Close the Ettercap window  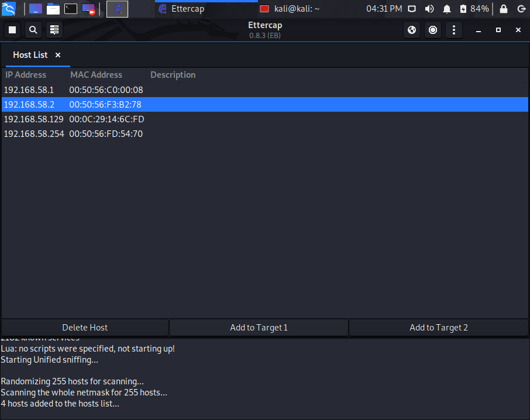click(x=518, y=30)
